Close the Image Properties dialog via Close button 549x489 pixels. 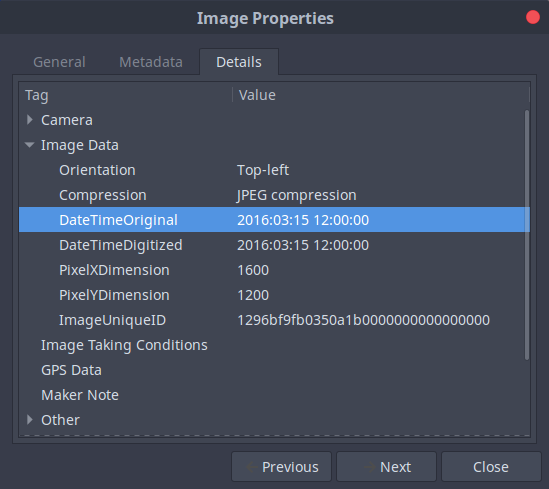[x=491, y=467]
